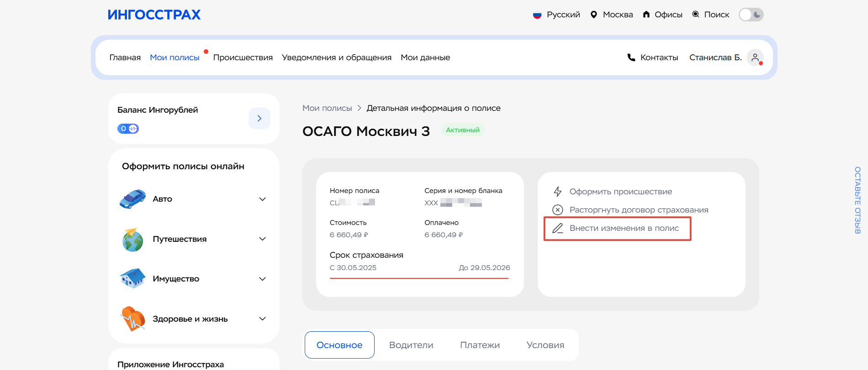Image resolution: width=868 pixels, height=370 pixels.
Task: Open Мои данные navigation item
Action: pos(425,57)
